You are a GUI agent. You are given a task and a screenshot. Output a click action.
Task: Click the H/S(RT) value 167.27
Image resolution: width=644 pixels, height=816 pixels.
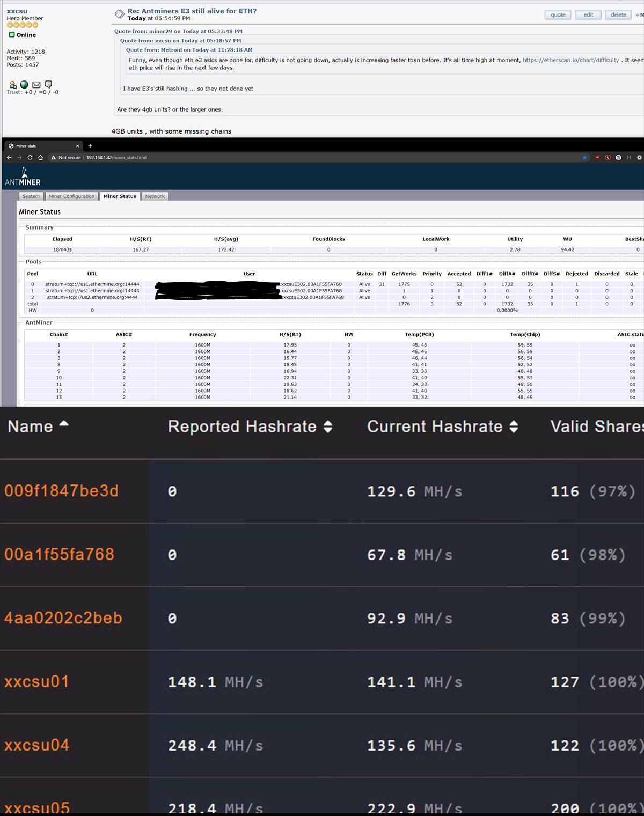pyautogui.click(x=141, y=249)
